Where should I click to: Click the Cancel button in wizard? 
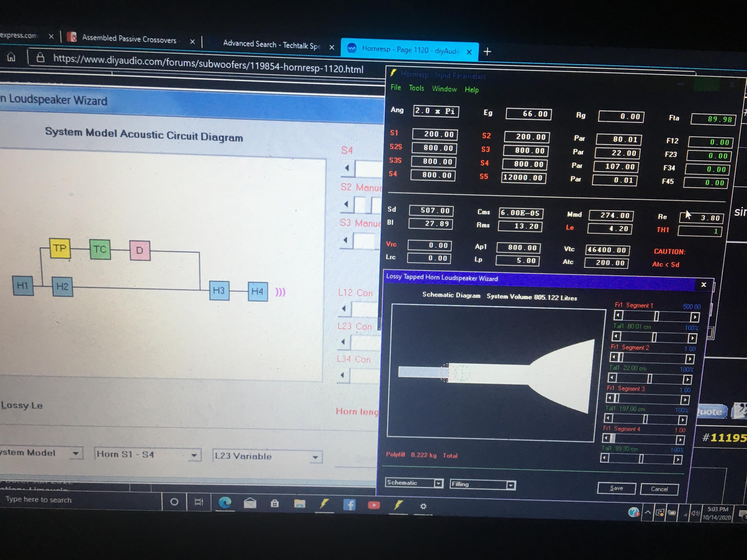[x=659, y=489]
